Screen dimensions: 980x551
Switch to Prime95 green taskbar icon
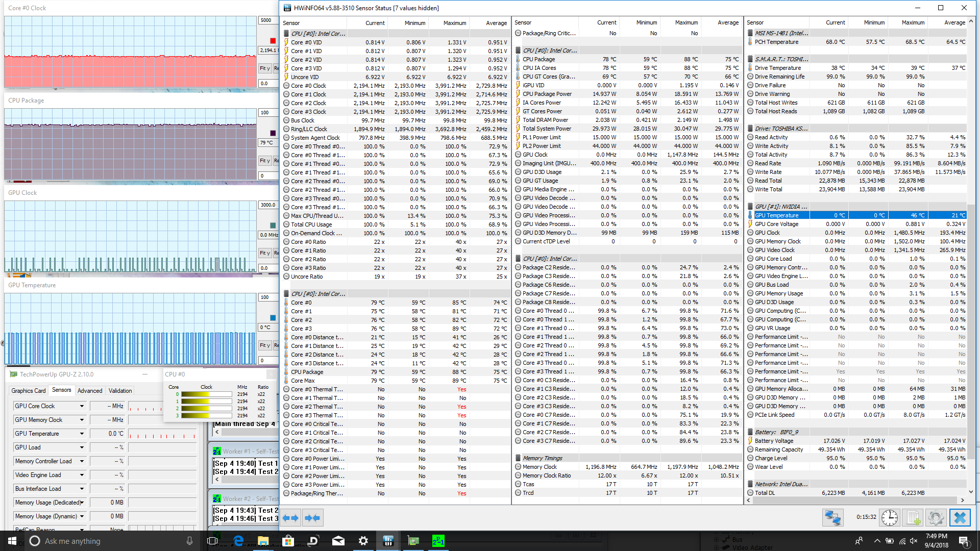438,541
